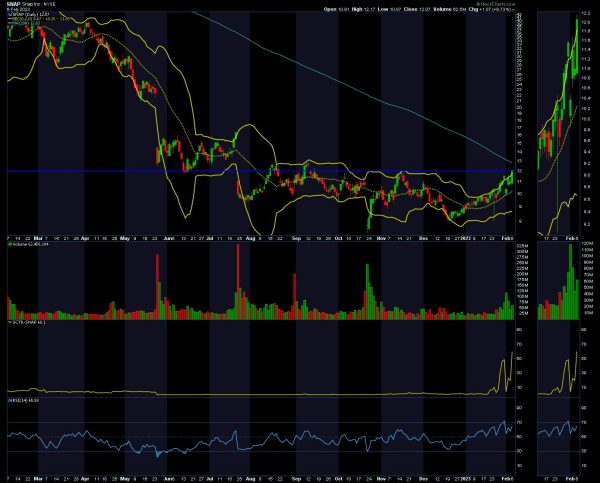Select the RSI(14) indicator legend

coord(24,400)
